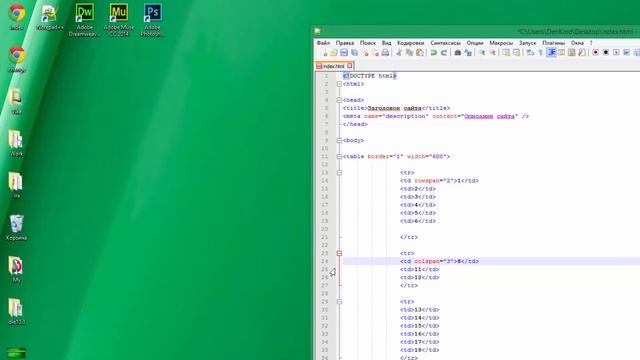Viewport: 640px width, 360px height.
Task: Open the Синтаксисы menu
Action: pyautogui.click(x=446, y=43)
